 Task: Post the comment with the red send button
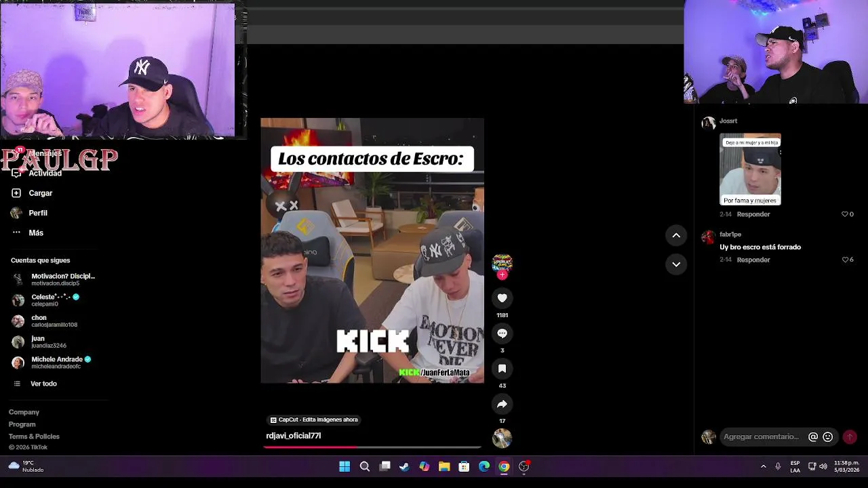(850, 437)
